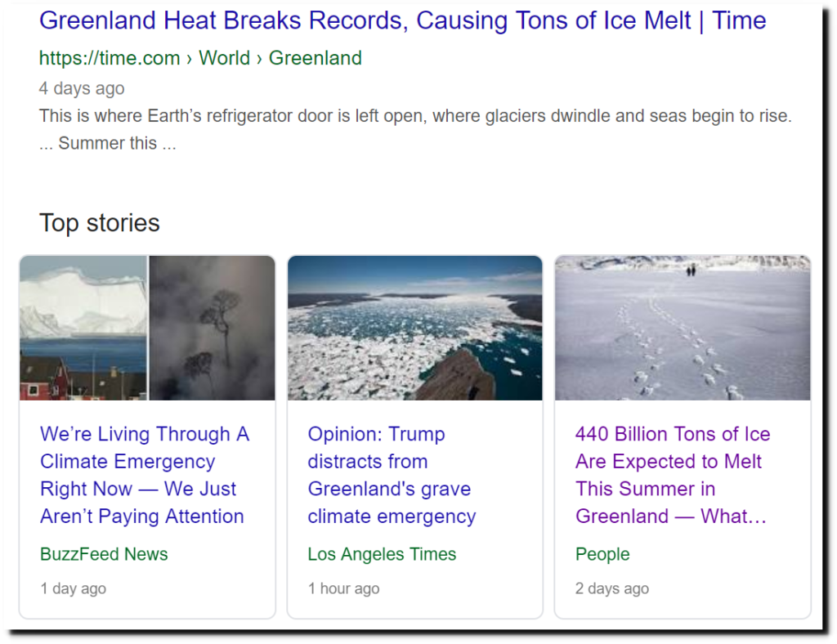
Task: Click the Top stories section heading
Action: 99,223
